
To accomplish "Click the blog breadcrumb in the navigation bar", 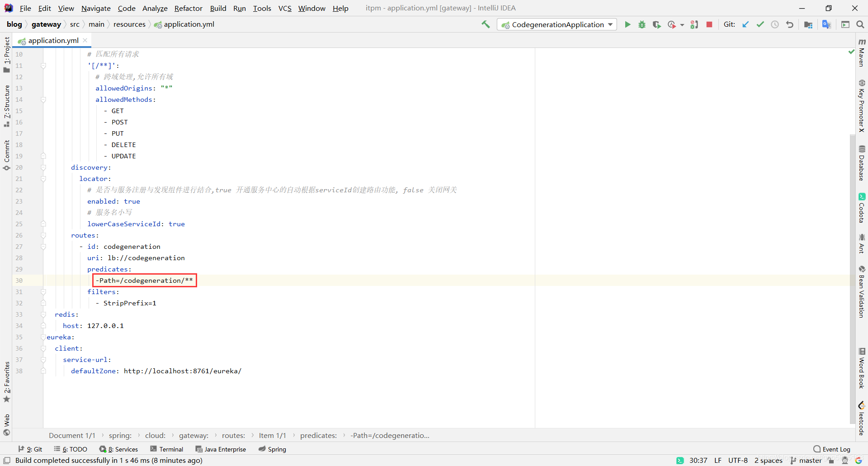I will point(14,24).
